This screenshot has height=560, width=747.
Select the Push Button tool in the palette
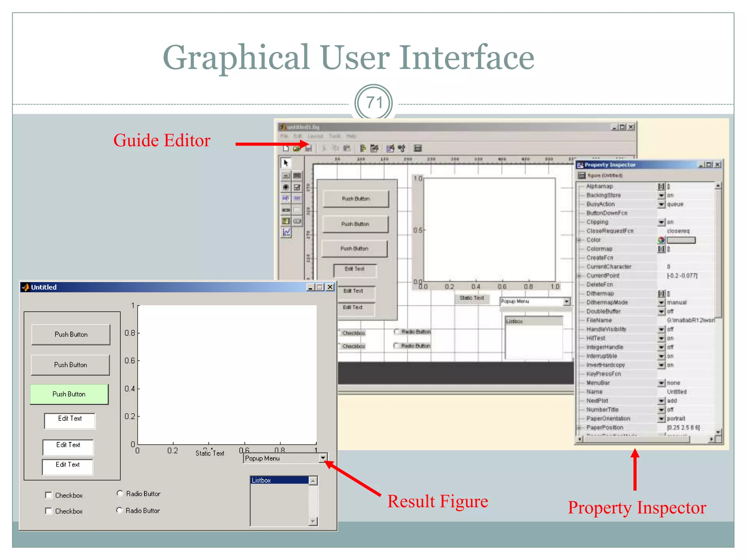click(x=286, y=176)
